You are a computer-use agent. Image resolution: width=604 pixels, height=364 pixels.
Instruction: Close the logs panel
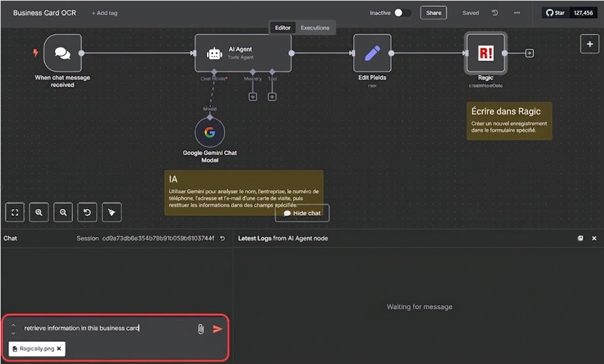pyautogui.click(x=594, y=238)
